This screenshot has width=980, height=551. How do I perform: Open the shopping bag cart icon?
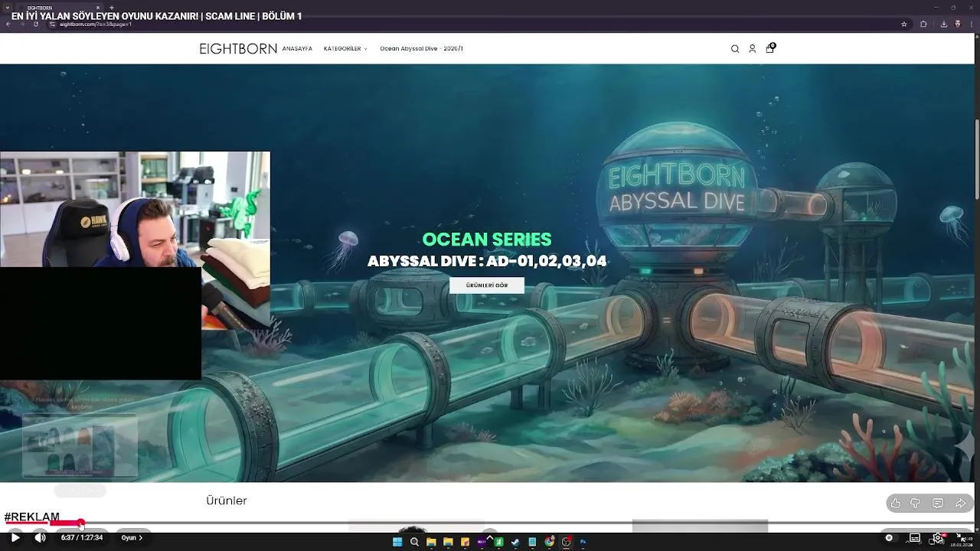[770, 48]
